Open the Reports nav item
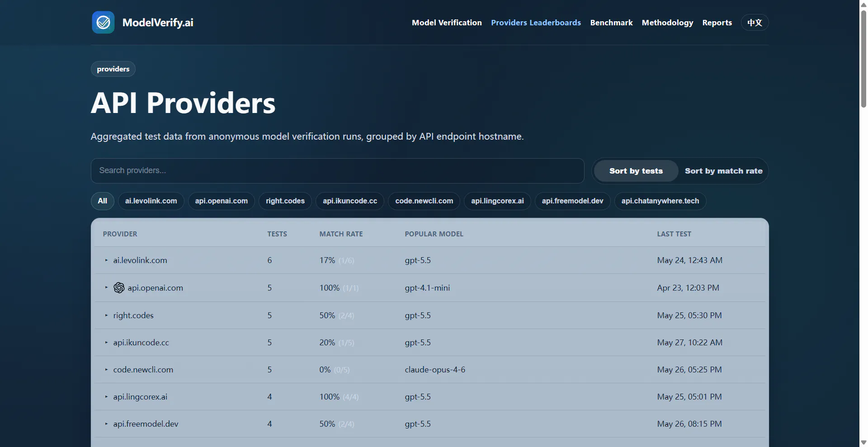This screenshot has height=447, width=868. tap(717, 23)
